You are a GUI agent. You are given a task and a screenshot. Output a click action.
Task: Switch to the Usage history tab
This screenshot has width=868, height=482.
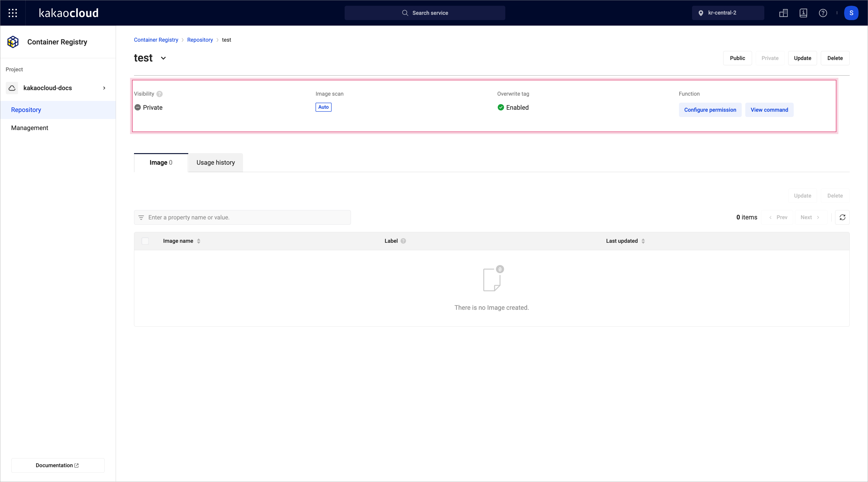click(x=216, y=162)
